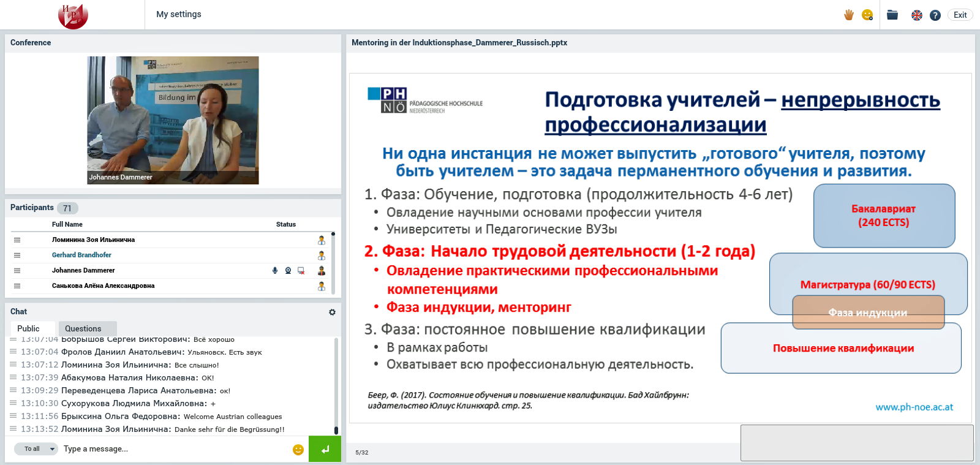Open message menu for Сухорукова Людмила Михайловна
The image size is (980, 465).
[13, 403]
